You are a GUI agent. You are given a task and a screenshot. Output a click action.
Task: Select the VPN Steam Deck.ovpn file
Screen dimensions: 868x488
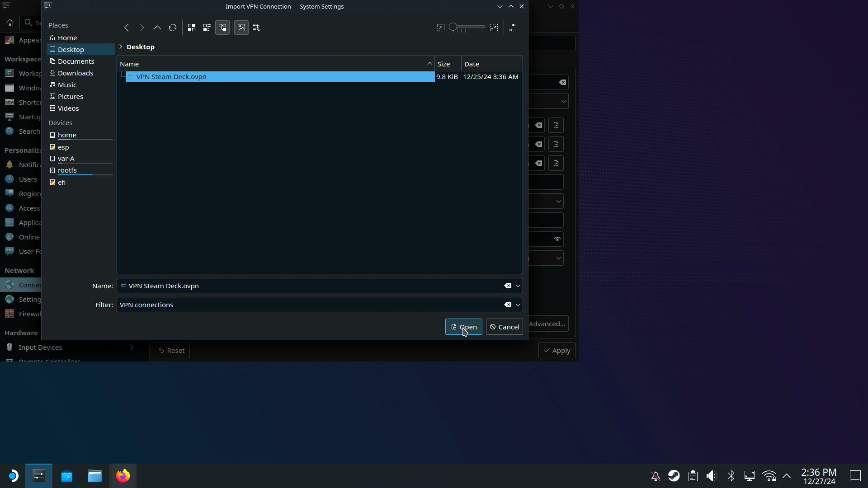[x=280, y=77]
